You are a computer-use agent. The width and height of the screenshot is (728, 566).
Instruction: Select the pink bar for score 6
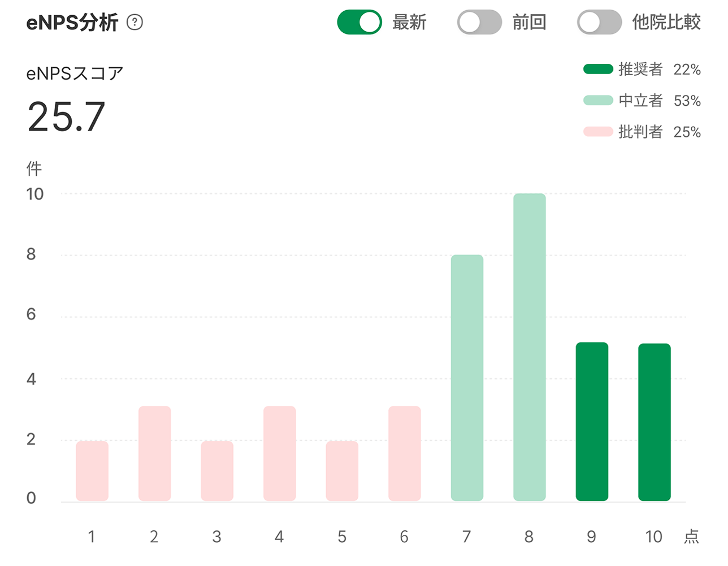404,453
